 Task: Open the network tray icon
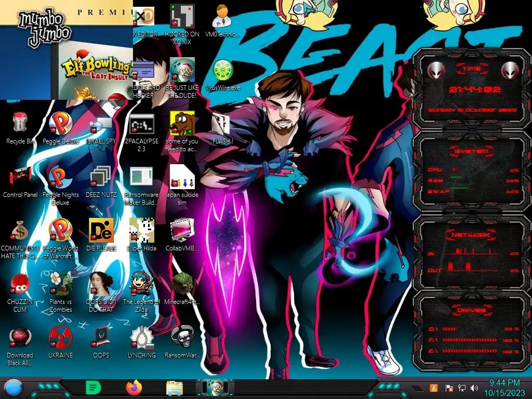click(x=461, y=388)
